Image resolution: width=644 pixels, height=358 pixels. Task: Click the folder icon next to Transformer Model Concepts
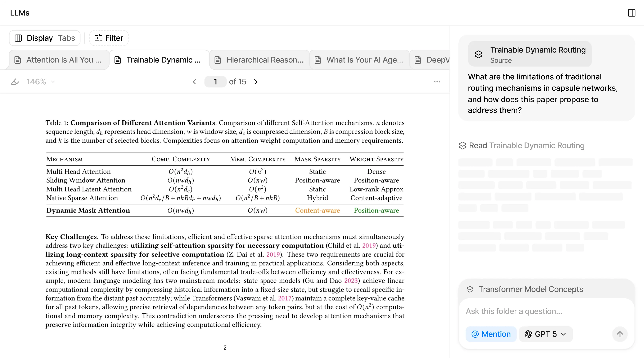point(470,289)
